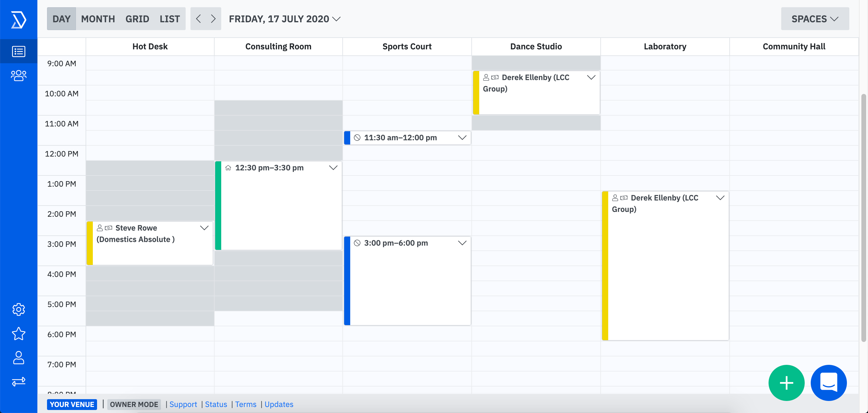This screenshot has height=413, width=868.
Task: Expand the Steve Rowe booking chevron
Action: 204,228
